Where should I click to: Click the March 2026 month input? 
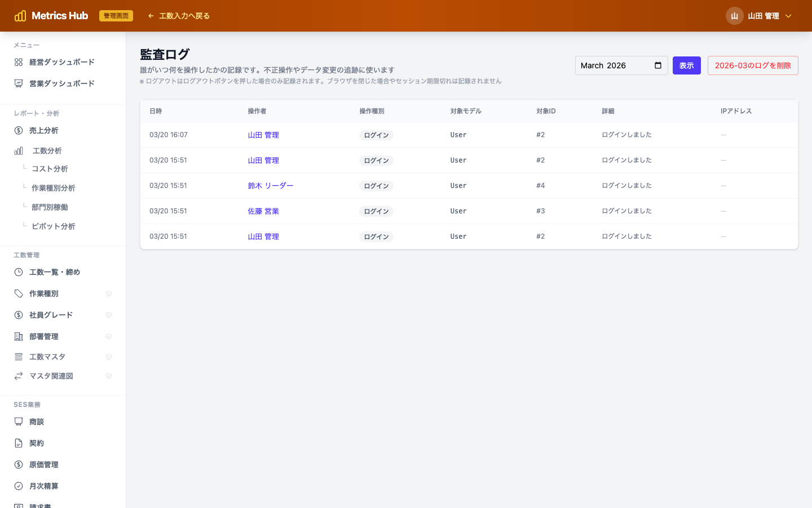point(621,65)
